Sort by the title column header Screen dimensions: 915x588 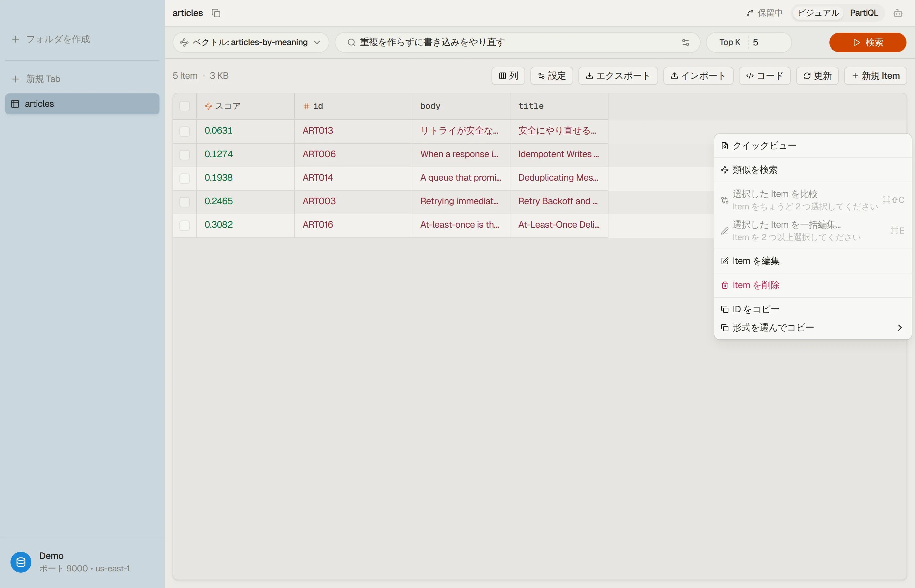point(559,106)
